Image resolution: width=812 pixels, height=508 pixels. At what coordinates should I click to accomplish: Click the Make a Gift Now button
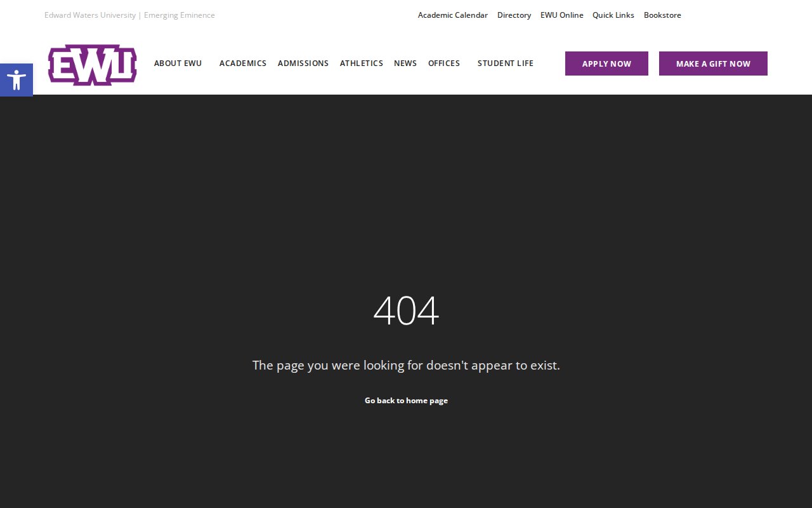[x=712, y=63]
